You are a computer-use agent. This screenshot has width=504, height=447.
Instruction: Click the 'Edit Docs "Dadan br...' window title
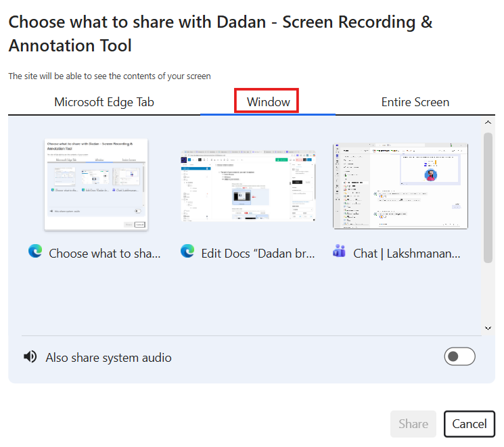258,253
